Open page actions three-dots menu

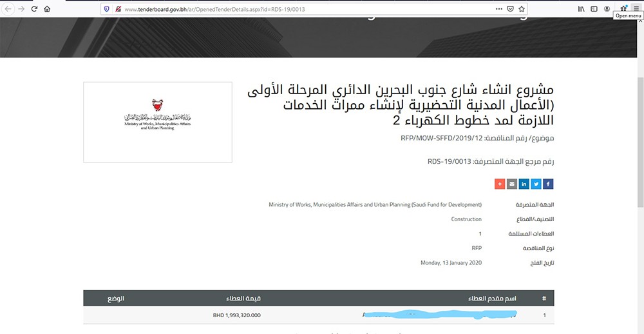coord(498,8)
